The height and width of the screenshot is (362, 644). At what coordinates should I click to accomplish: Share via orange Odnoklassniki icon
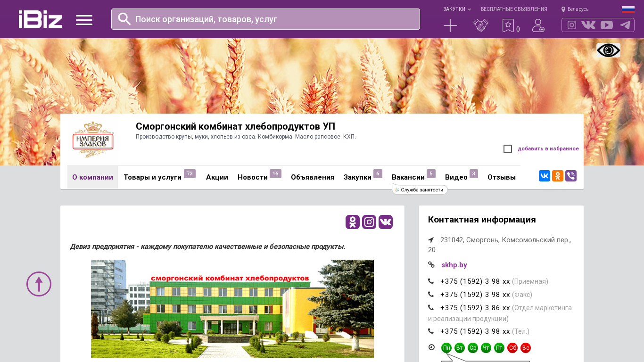click(558, 176)
